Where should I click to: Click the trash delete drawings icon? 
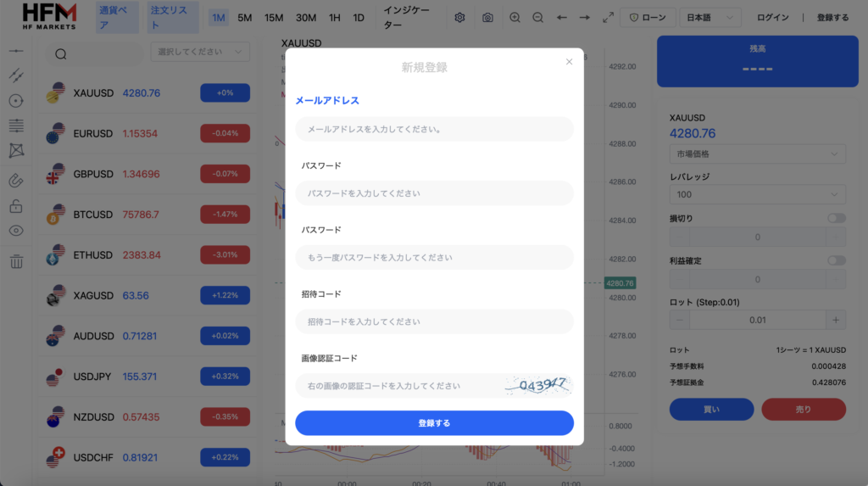16,261
